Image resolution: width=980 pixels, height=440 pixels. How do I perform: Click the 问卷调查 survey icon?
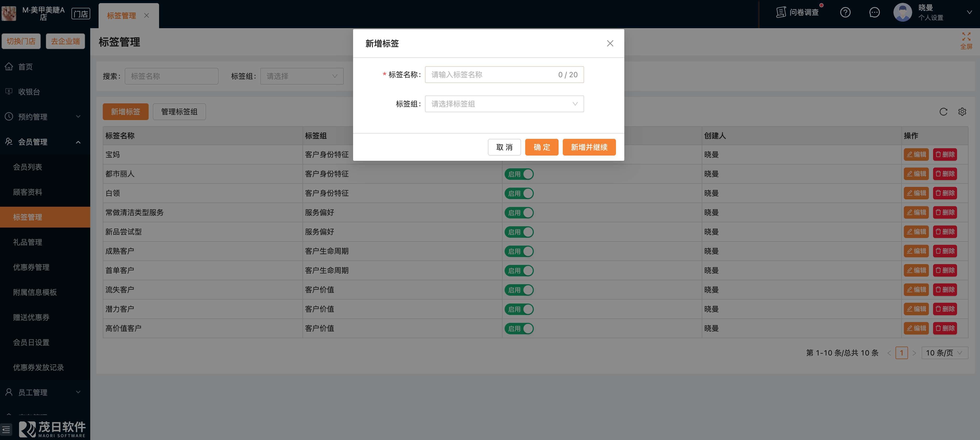781,13
